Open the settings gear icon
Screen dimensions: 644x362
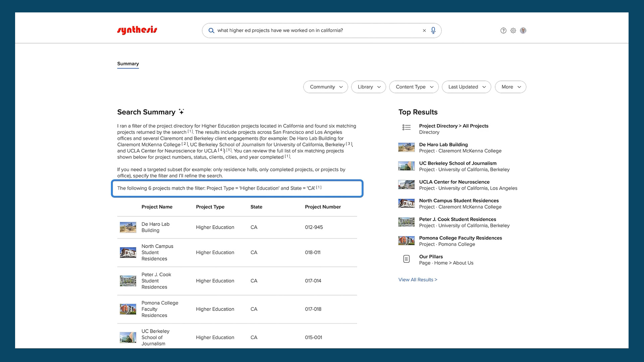pyautogui.click(x=513, y=31)
